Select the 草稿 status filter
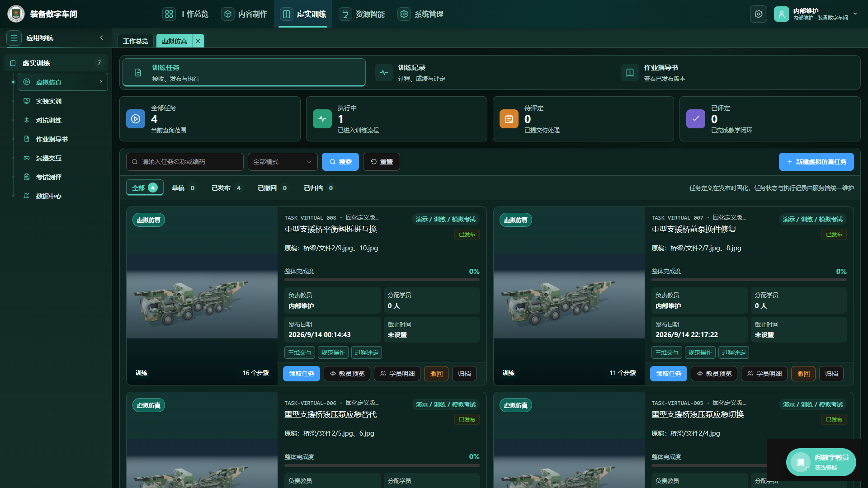The image size is (868, 488). [184, 188]
